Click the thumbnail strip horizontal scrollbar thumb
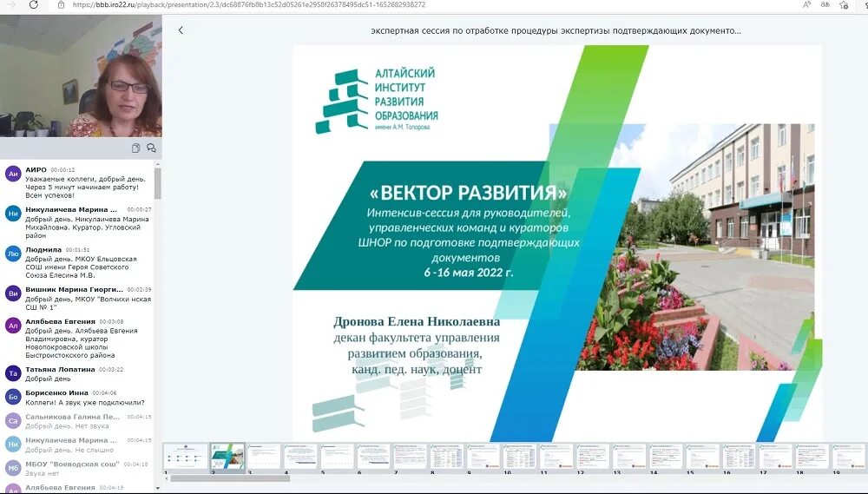 (x=230, y=478)
